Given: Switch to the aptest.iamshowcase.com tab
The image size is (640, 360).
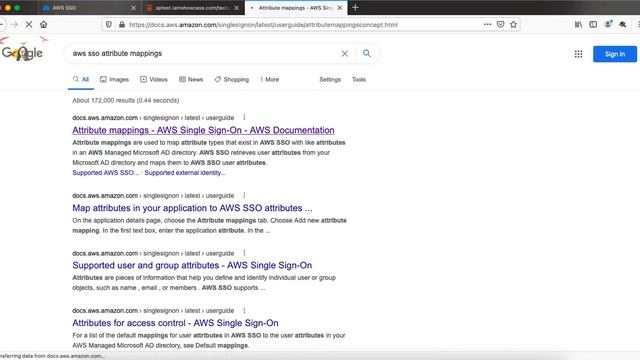Looking at the screenshot, I should click(192, 8).
